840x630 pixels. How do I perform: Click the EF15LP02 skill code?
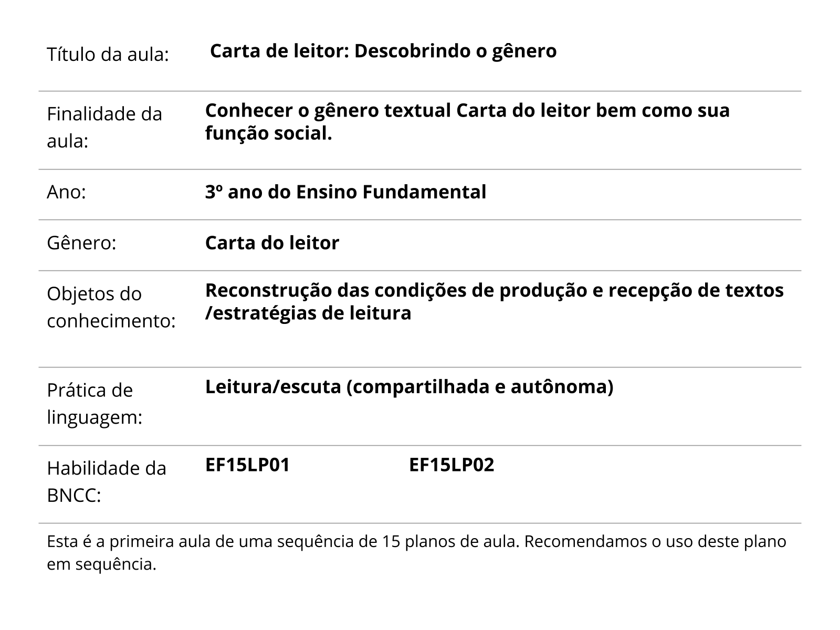pos(451,465)
